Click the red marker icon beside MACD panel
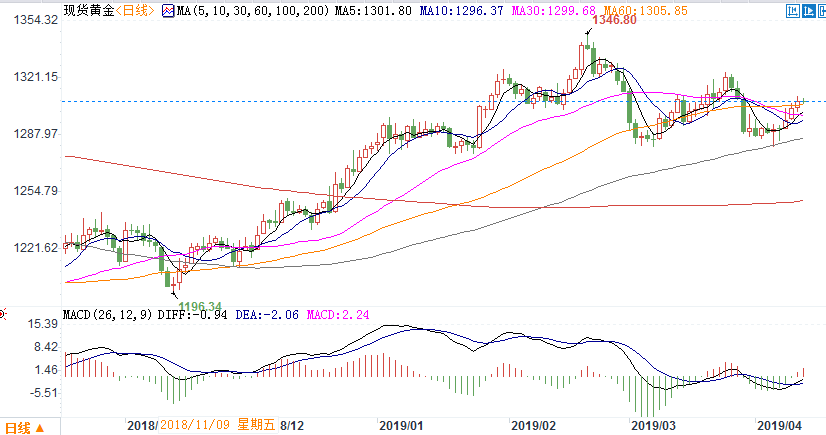 (4, 315)
